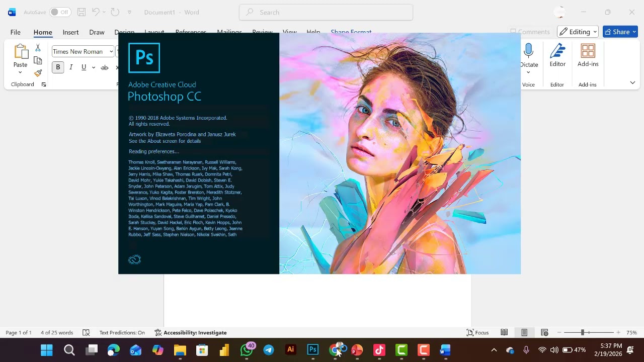The image size is (644, 362).
Task: Click the Word icon in the taskbar
Action: pos(445,349)
